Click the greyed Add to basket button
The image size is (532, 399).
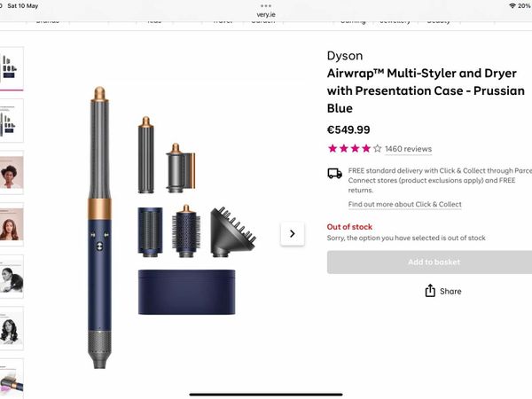[x=429, y=262]
